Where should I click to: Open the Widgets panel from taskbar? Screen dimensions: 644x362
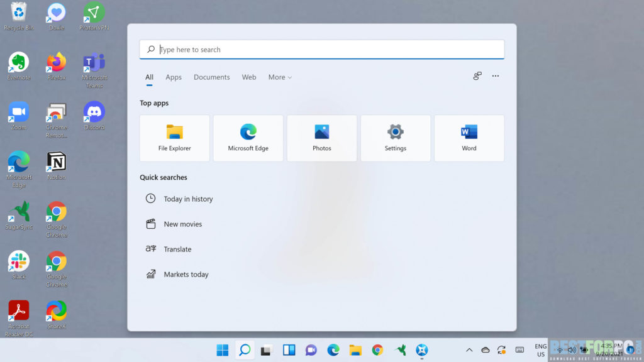coord(289,350)
